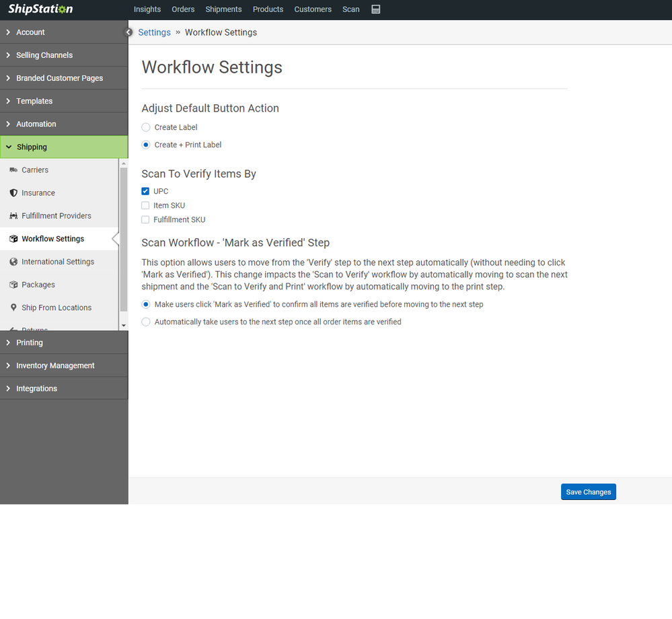Choose automatically take users to next step

coord(146,322)
